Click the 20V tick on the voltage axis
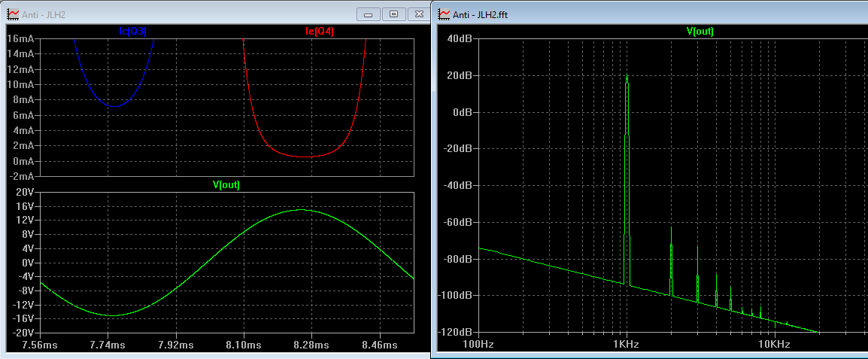Screen dimensions: 868x359 click(x=24, y=192)
